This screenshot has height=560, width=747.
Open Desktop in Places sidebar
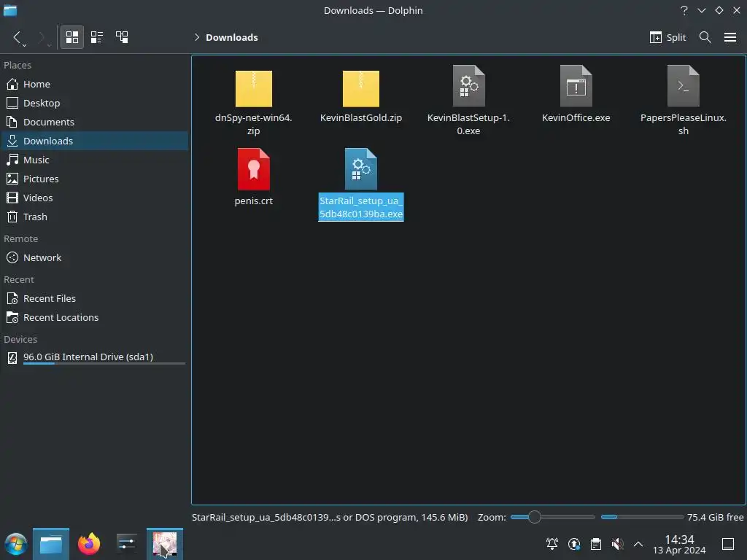click(94, 103)
